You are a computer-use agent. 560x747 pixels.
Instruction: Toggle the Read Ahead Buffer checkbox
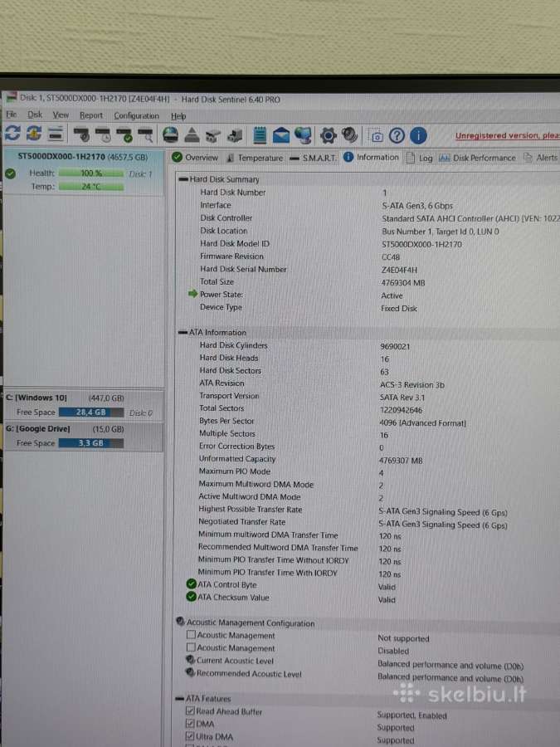point(190,710)
